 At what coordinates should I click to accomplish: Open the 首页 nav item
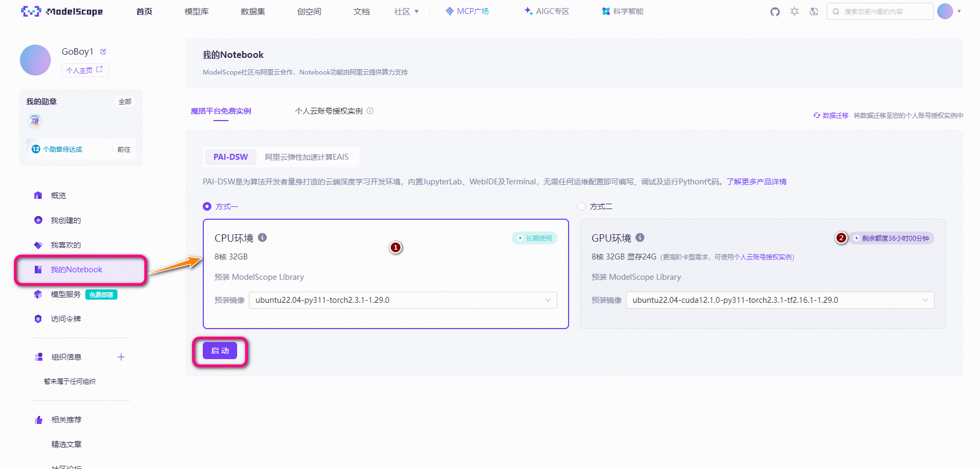(x=144, y=11)
